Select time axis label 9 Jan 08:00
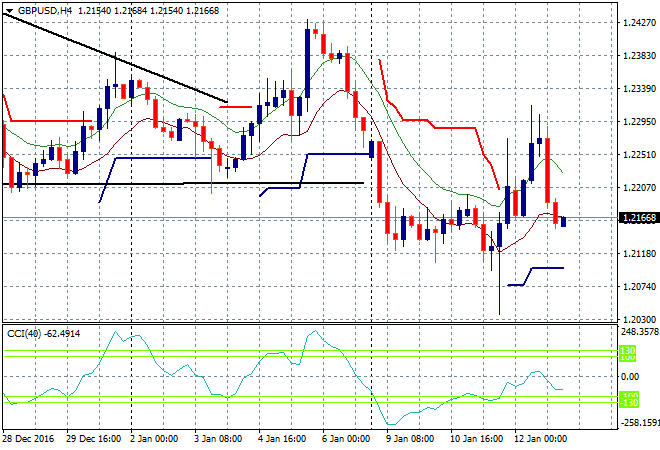The height and width of the screenshot is (450, 660). (x=410, y=439)
